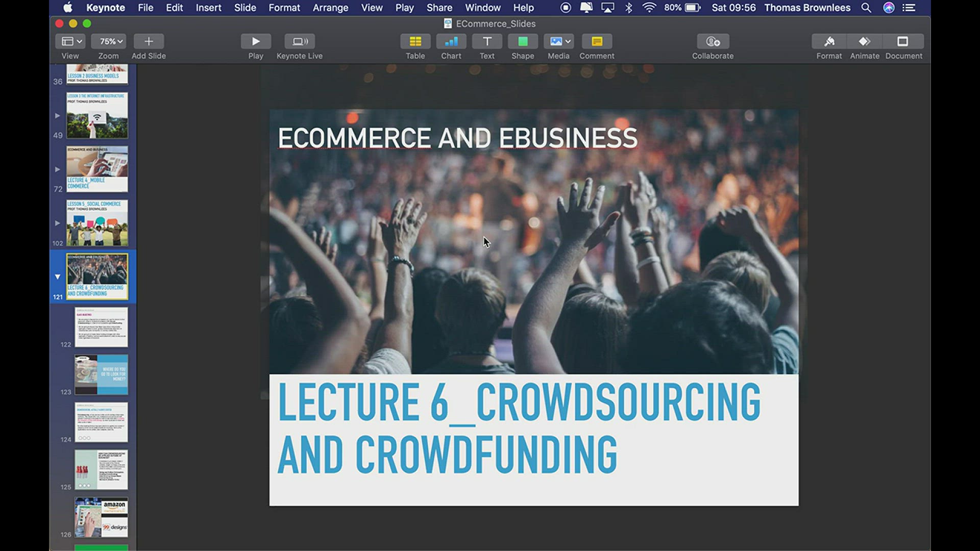Open the View options dropdown
The image size is (980, 551).
[x=71, y=41]
